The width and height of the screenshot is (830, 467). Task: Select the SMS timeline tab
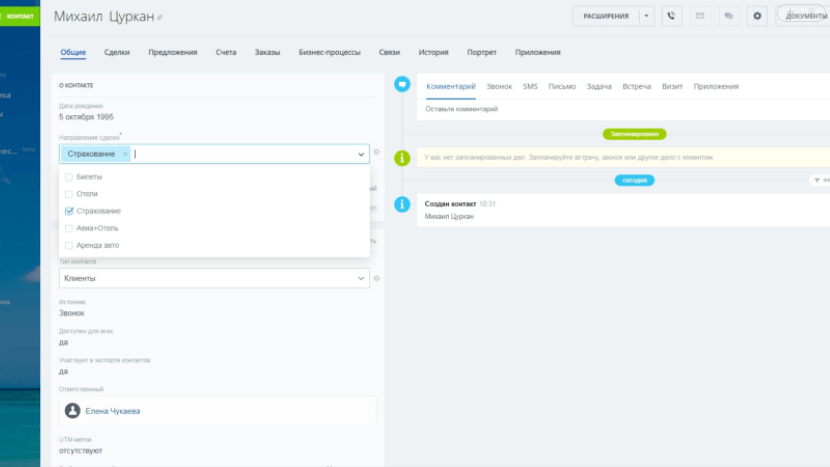[x=530, y=86]
